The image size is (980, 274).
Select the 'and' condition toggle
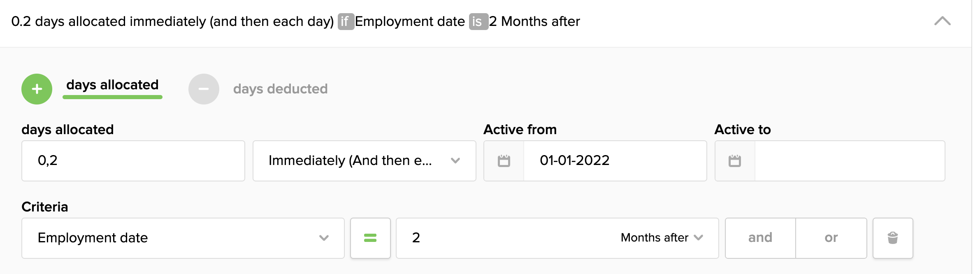pyautogui.click(x=760, y=238)
